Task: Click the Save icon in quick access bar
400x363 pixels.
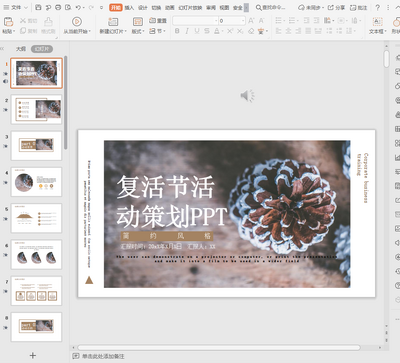Action: (x=38, y=7)
